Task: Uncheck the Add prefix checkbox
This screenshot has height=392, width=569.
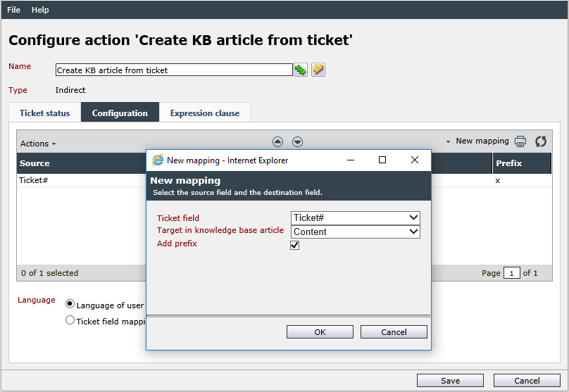Action: coord(294,246)
